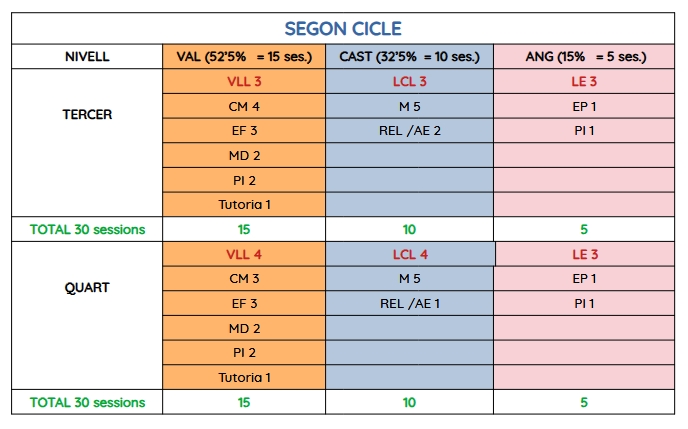The height and width of the screenshot is (429, 688).
Task: Click the red VLL 4 cell
Action: (x=244, y=255)
